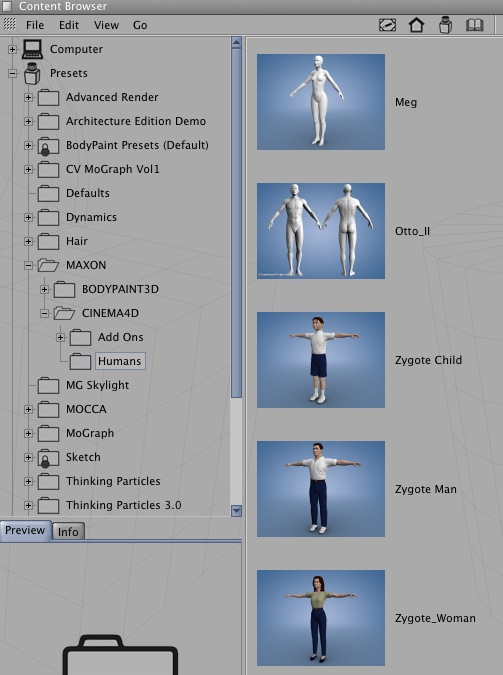Expand the Computer node
Viewport: 503px width, 675px height.
12,50
